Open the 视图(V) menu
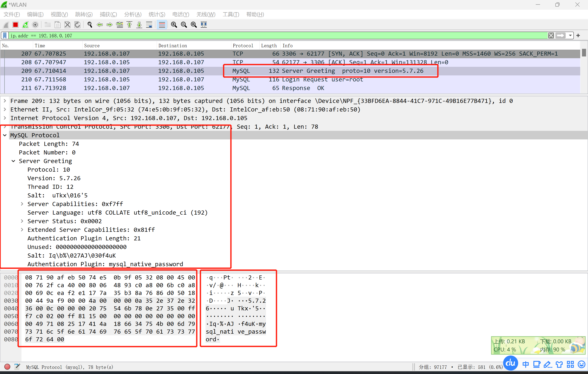 pos(59,14)
